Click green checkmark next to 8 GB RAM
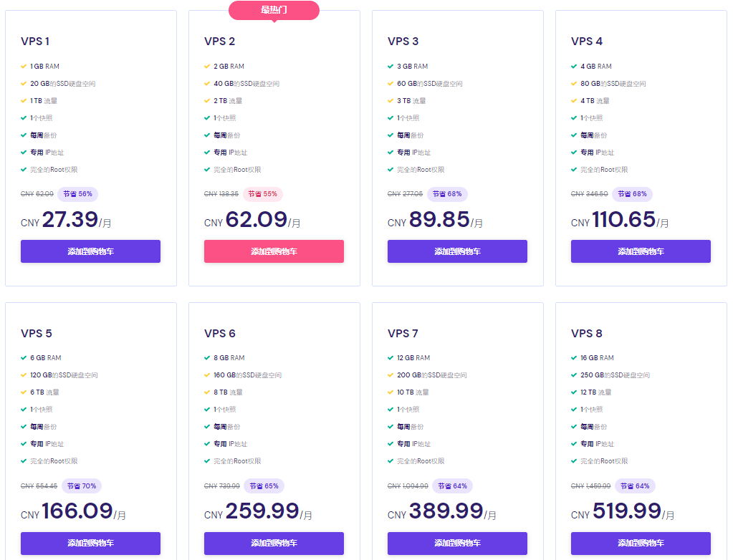 [x=207, y=358]
